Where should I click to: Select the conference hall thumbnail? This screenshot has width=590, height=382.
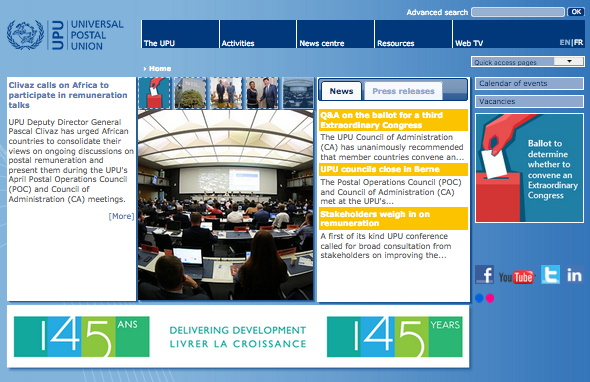(x=298, y=93)
